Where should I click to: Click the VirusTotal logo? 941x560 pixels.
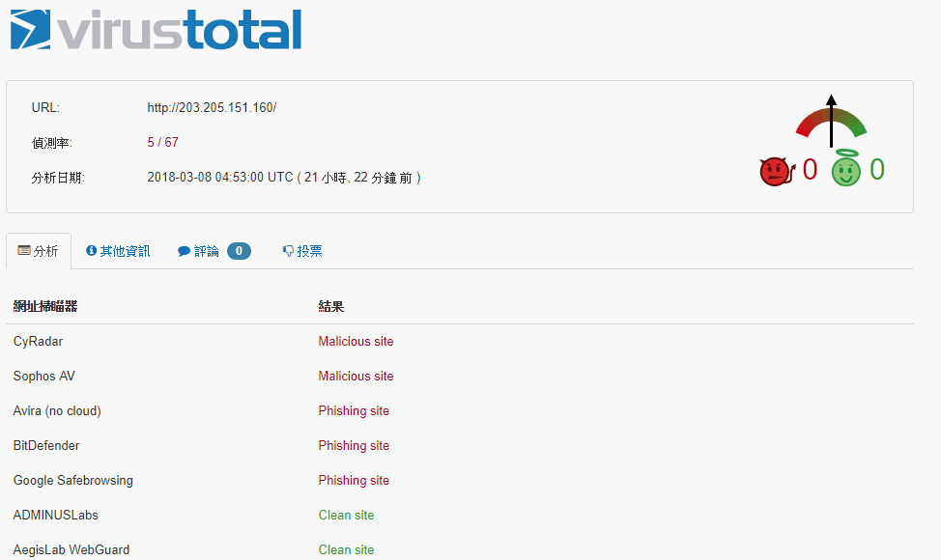157,29
